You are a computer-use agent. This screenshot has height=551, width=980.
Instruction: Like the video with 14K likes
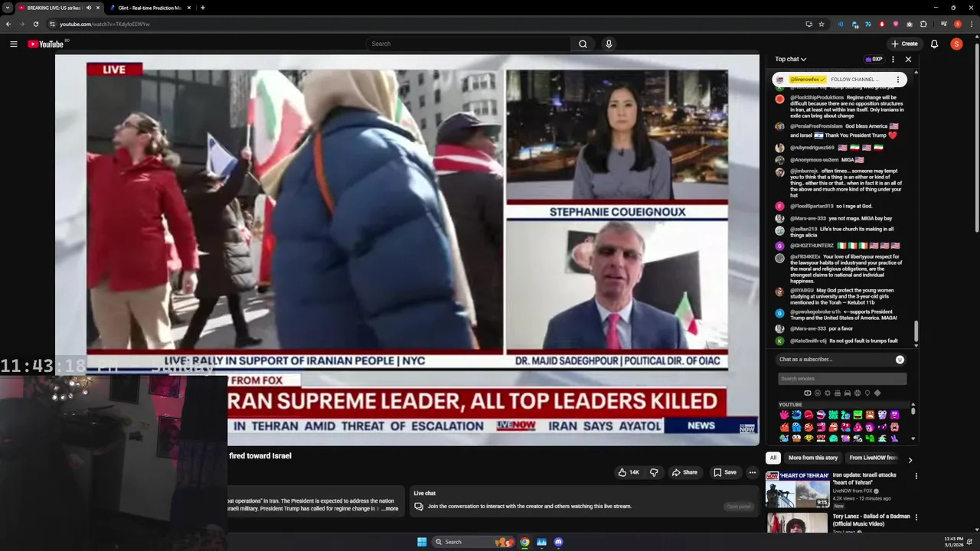629,472
